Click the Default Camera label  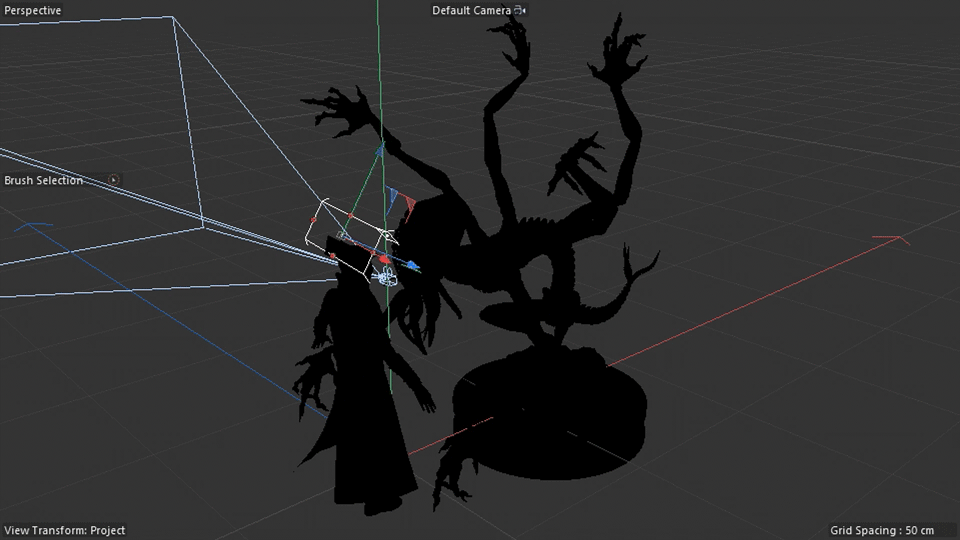click(471, 10)
